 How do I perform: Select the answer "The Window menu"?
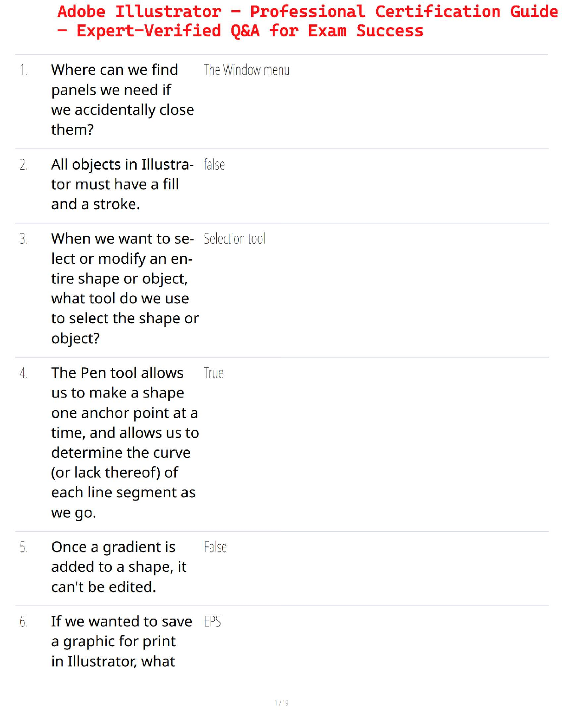247,70
